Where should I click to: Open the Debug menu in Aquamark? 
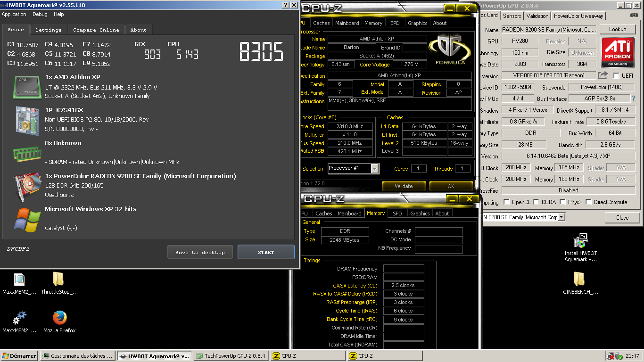pyautogui.click(x=40, y=15)
